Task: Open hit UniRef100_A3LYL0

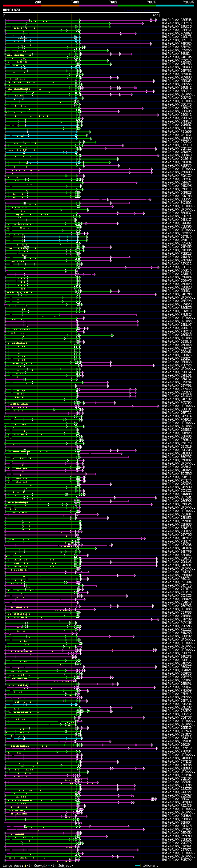Action: click(x=177, y=23)
